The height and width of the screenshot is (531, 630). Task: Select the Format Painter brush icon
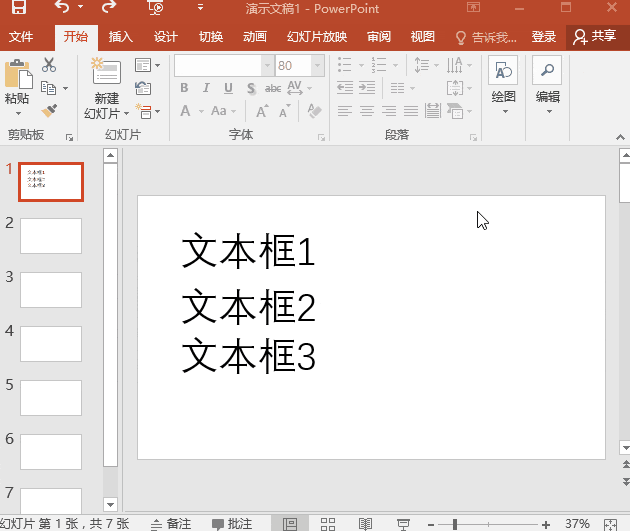tap(49, 111)
